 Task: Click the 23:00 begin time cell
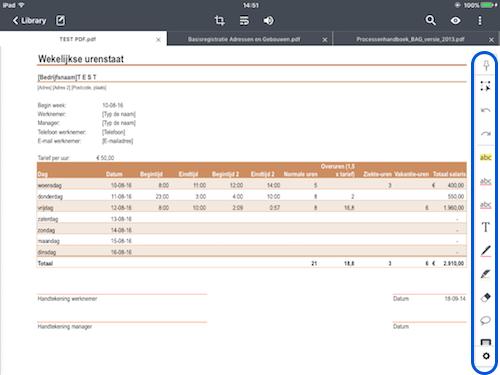click(x=162, y=197)
